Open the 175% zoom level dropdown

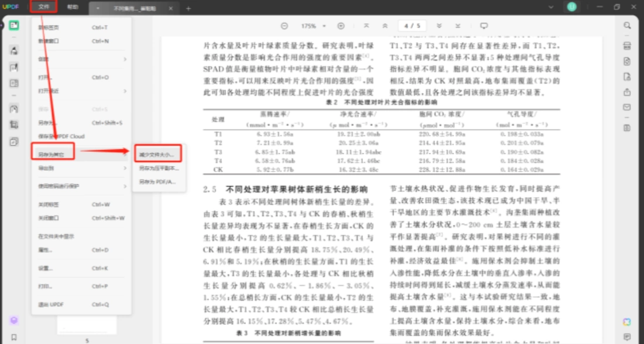pos(314,26)
